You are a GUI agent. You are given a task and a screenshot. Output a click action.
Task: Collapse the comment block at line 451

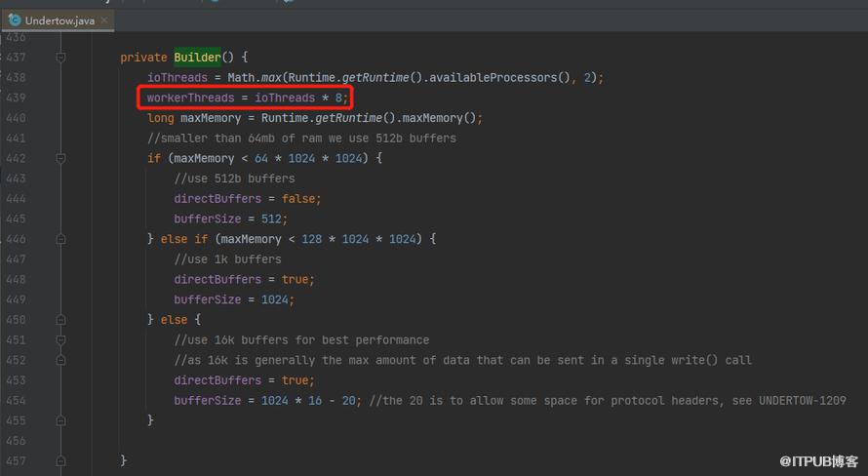60,339
